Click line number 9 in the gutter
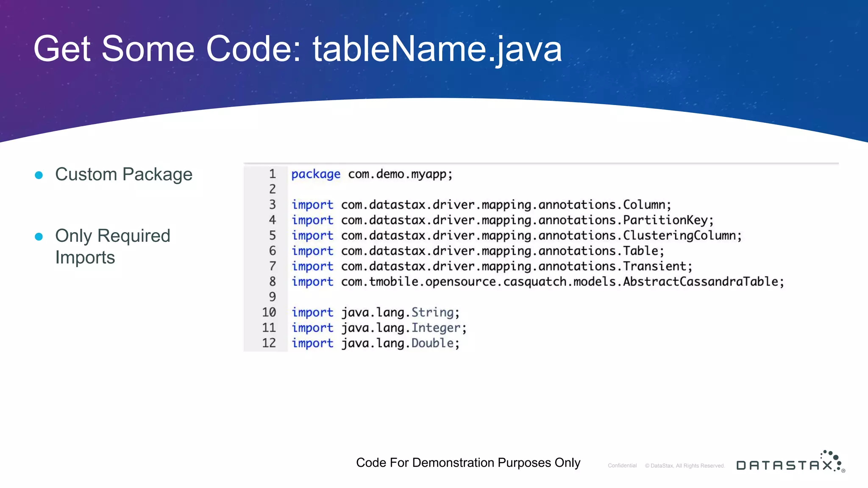The image size is (868, 488). pos(273,297)
